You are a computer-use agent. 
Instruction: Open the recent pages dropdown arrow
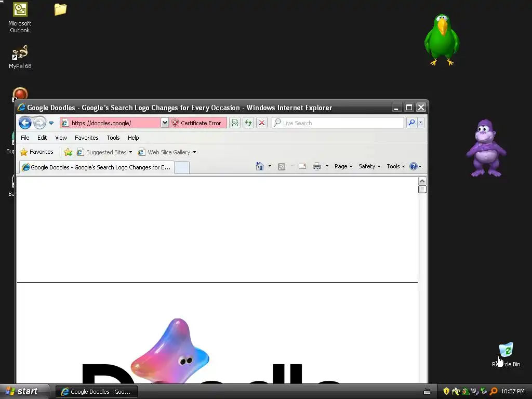51,123
